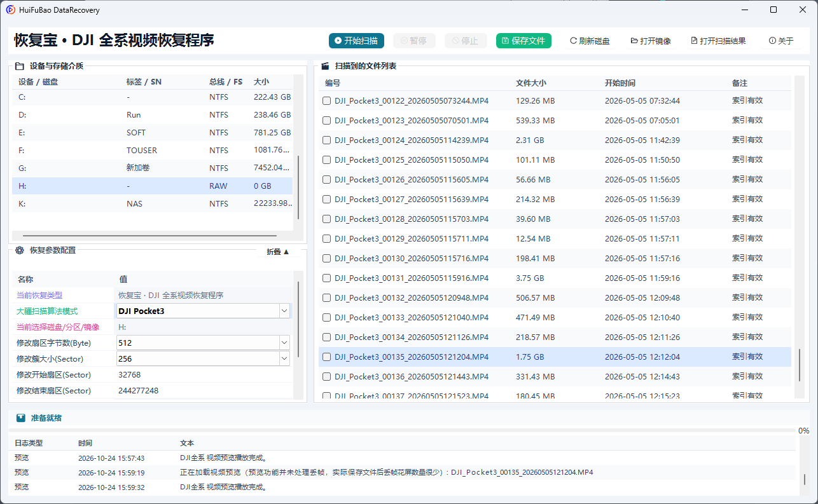
Task: Select drive D: labeled Run
Action: coord(152,115)
